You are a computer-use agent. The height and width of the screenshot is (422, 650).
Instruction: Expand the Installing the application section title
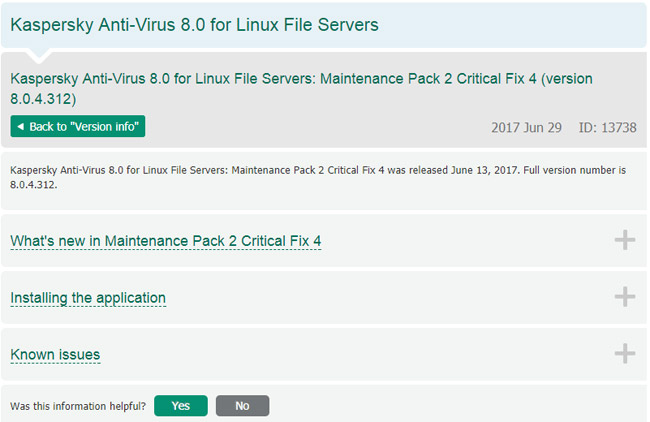(88, 298)
